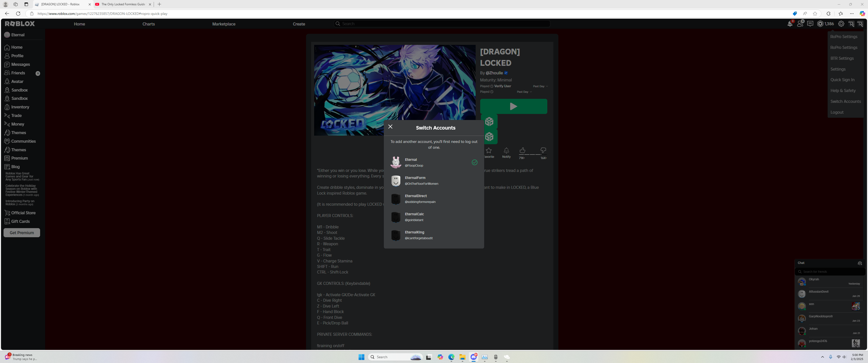Screen dimensions: 868x363
Task: Choose Quick Sign In from the settings menu
Action: click(x=843, y=80)
